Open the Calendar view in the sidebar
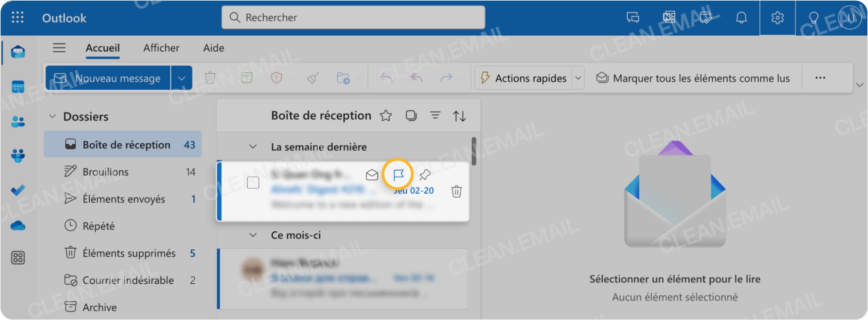The image size is (868, 320). coord(19,87)
